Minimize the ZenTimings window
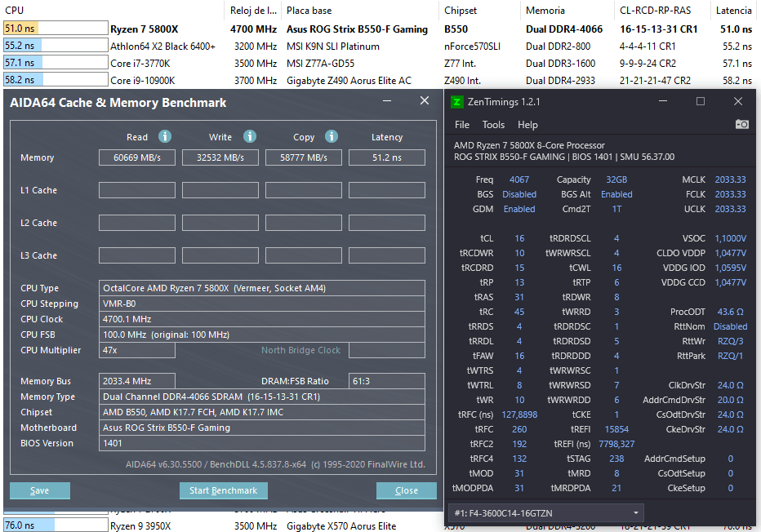This screenshot has width=761, height=532. [x=663, y=101]
